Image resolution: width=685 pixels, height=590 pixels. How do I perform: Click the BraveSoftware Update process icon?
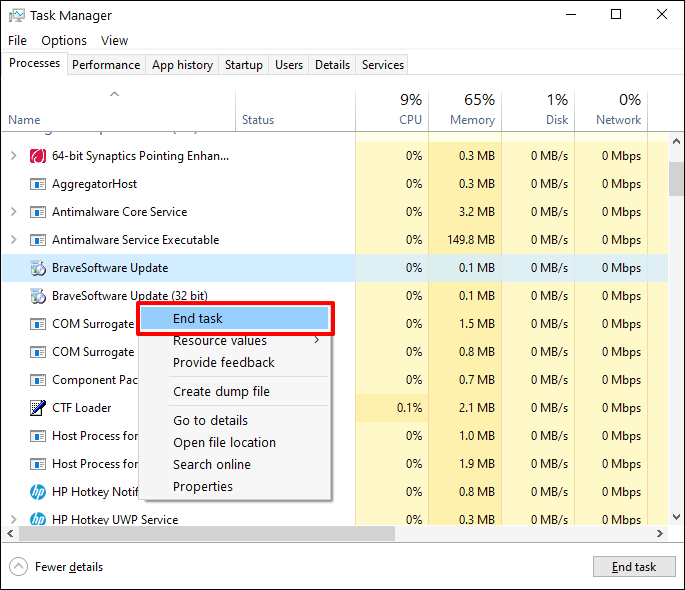pos(38,268)
